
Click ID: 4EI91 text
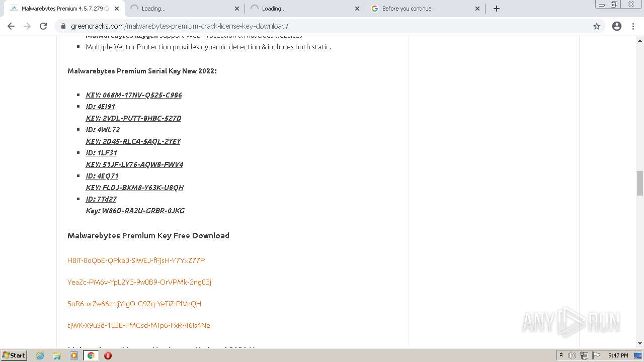[x=100, y=107]
